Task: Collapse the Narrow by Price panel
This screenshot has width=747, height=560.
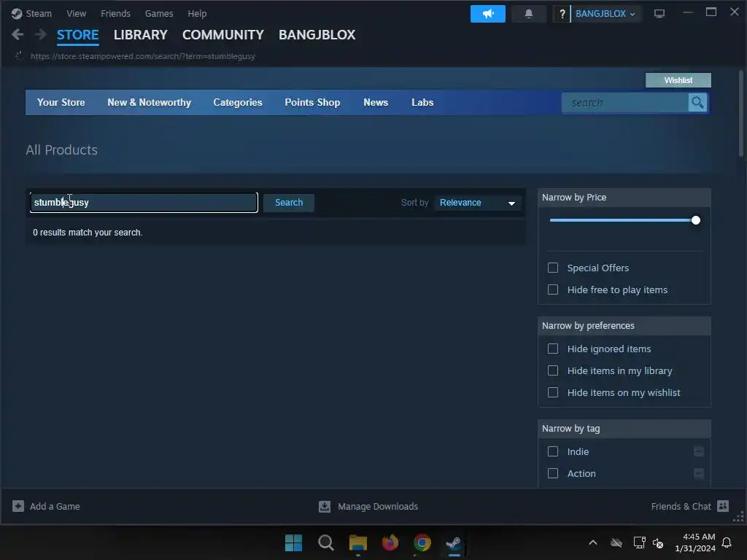Action: point(624,198)
